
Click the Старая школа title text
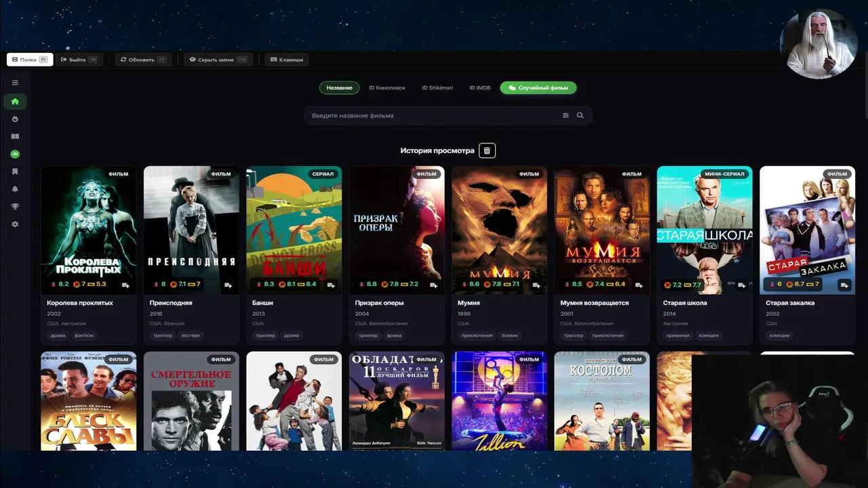(x=685, y=303)
